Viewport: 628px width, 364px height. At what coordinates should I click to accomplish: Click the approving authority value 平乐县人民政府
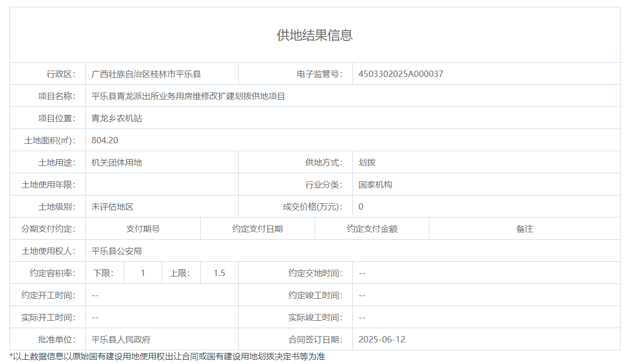121,339
